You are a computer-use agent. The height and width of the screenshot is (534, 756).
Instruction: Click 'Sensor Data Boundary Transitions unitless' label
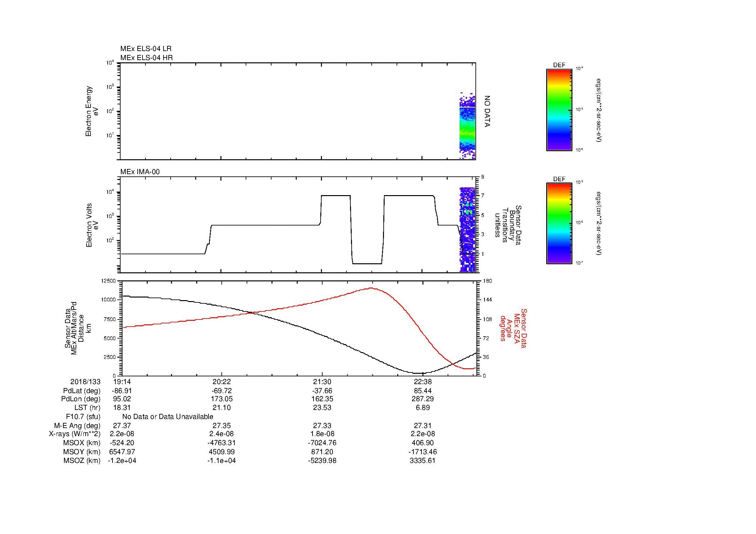[x=508, y=225]
